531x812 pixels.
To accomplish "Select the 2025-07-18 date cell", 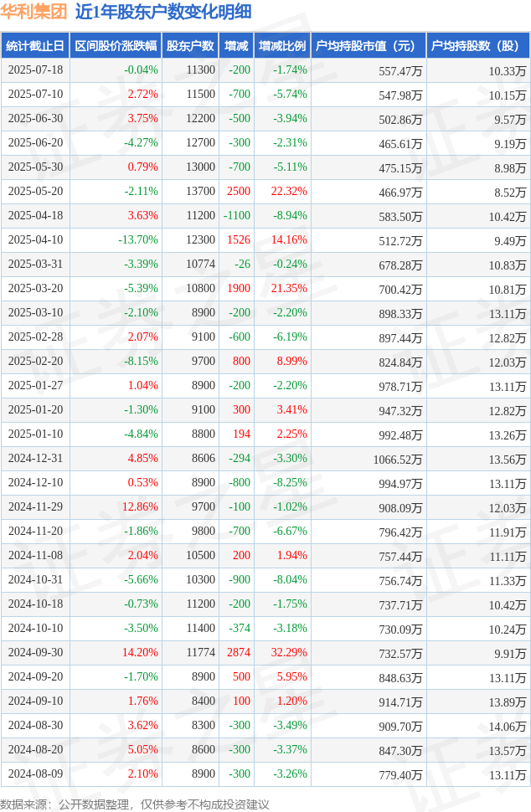I will point(35,70).
